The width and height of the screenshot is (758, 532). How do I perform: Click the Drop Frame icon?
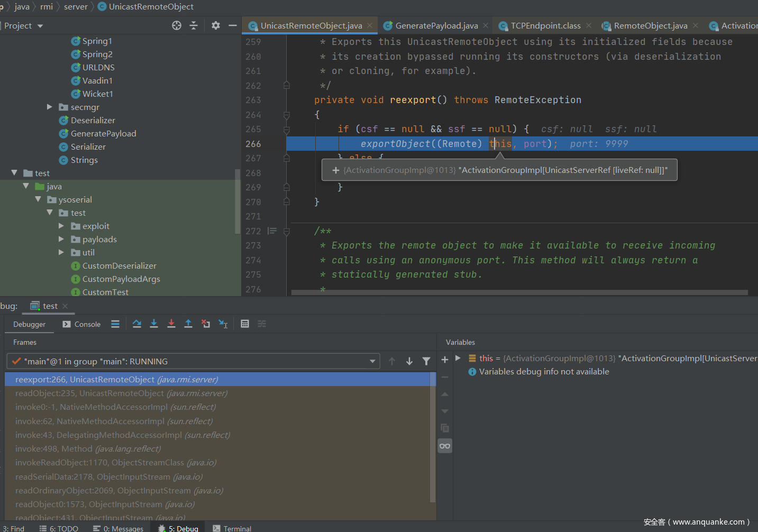206,324
